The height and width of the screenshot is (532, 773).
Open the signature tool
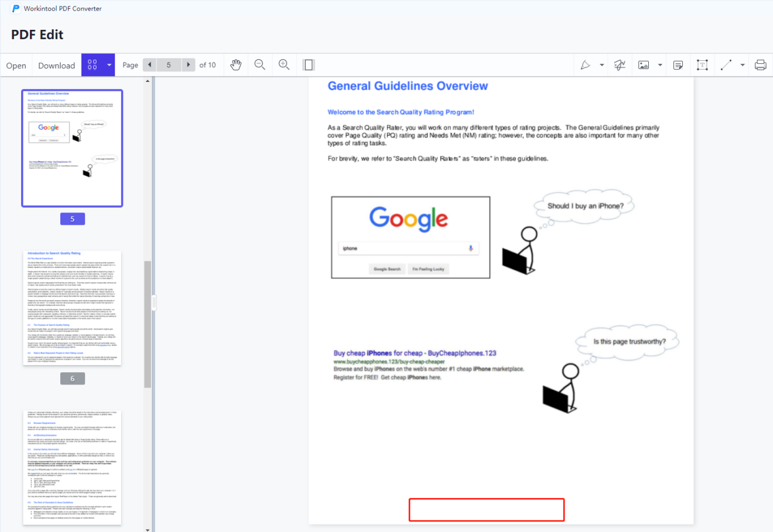click(x=620, y=65)
